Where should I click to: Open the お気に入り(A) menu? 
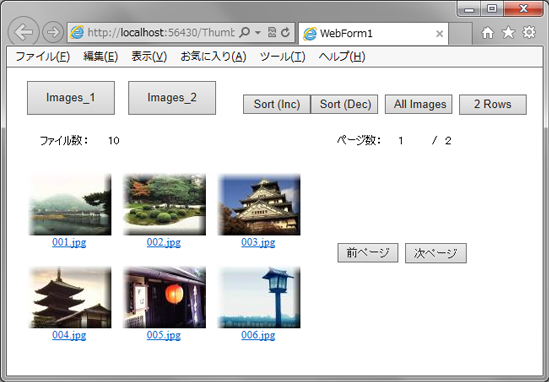coord(213,56)
